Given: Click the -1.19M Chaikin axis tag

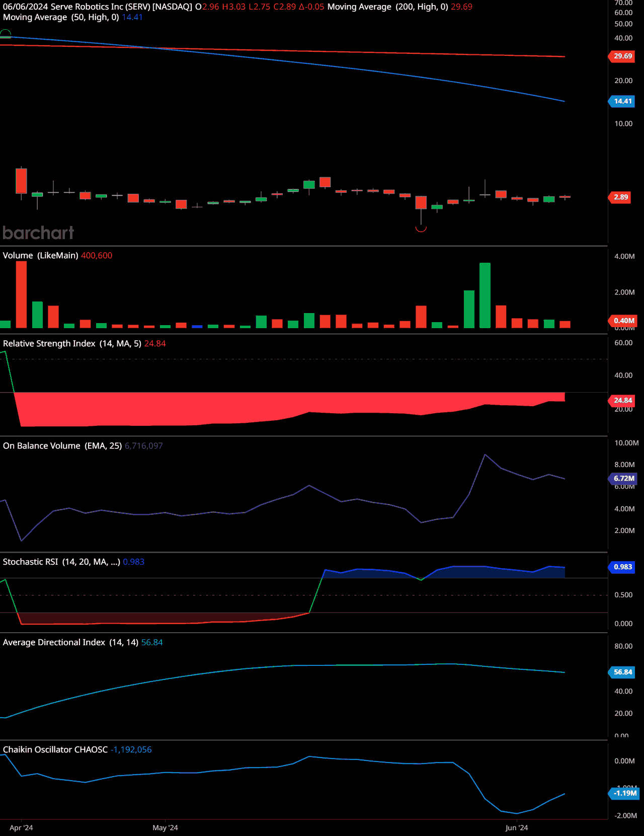Looking at the screenshot, I should click(624, 793).
